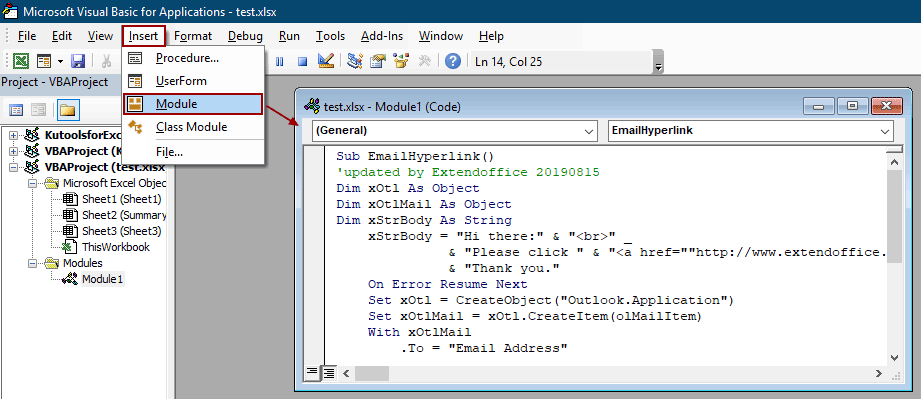Select the KutoolsforExcel project label
The image size is (921, 399).
tap(82, 135)
